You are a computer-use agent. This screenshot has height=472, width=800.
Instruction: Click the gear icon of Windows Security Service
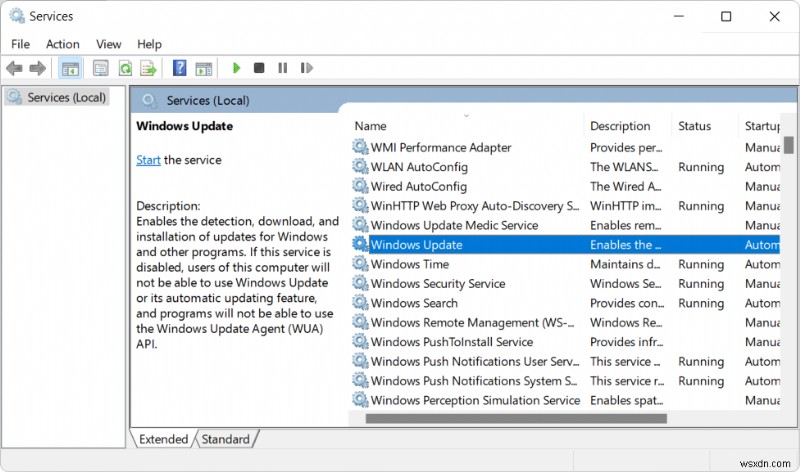(x=360, y=283)
